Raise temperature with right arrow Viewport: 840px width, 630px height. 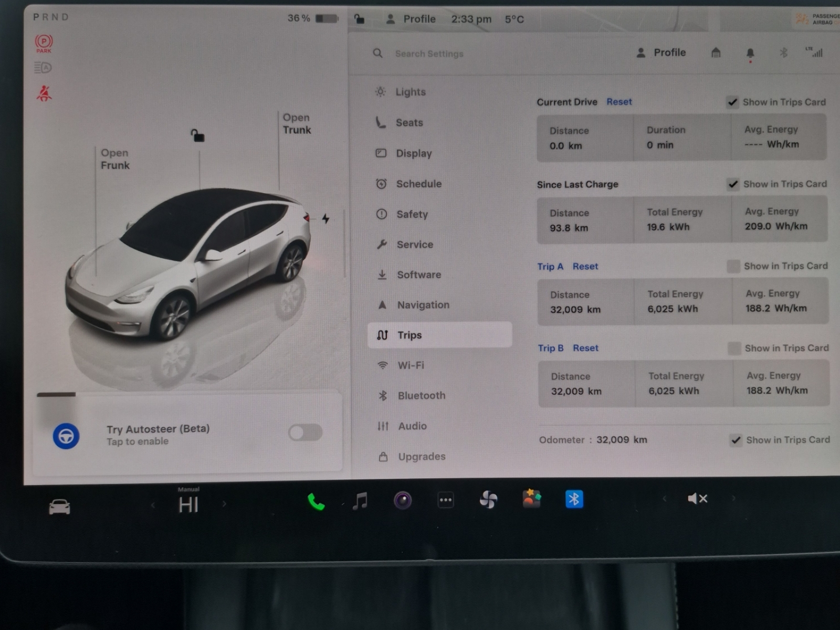[x=224, y=504]
